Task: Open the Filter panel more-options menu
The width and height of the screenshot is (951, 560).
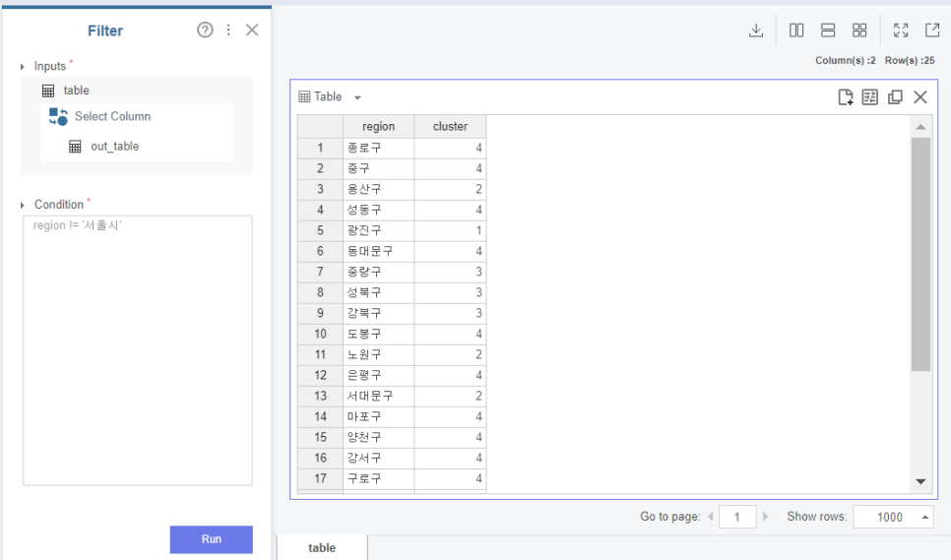Action: click(x=228, y=30)
